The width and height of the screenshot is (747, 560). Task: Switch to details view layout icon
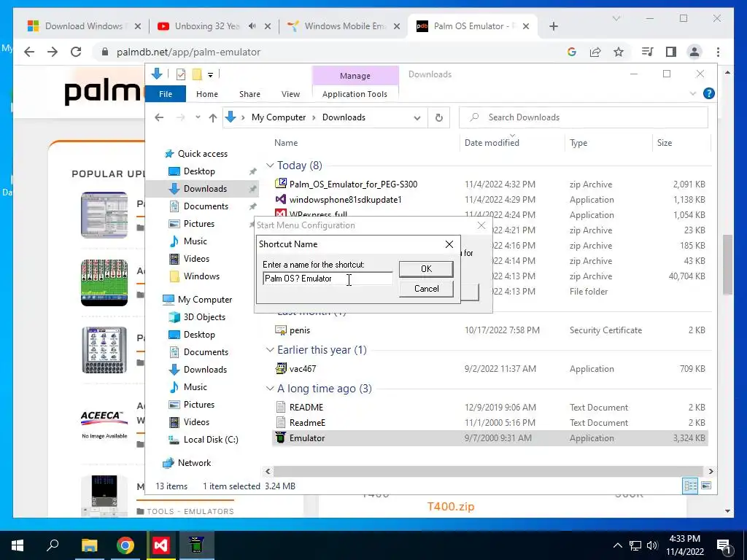[x=690, y=486]
